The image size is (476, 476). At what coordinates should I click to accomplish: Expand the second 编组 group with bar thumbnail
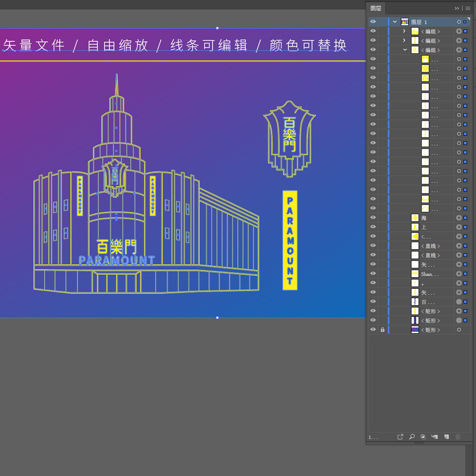pos(404,40)
